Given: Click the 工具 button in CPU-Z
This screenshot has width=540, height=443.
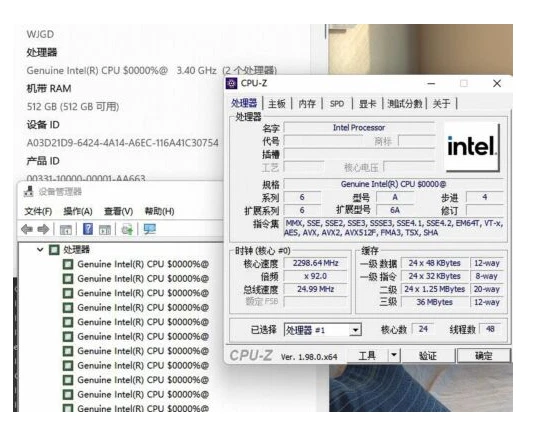Looking at the screenshot, I should pyautogui.click(x=367, y=355).
